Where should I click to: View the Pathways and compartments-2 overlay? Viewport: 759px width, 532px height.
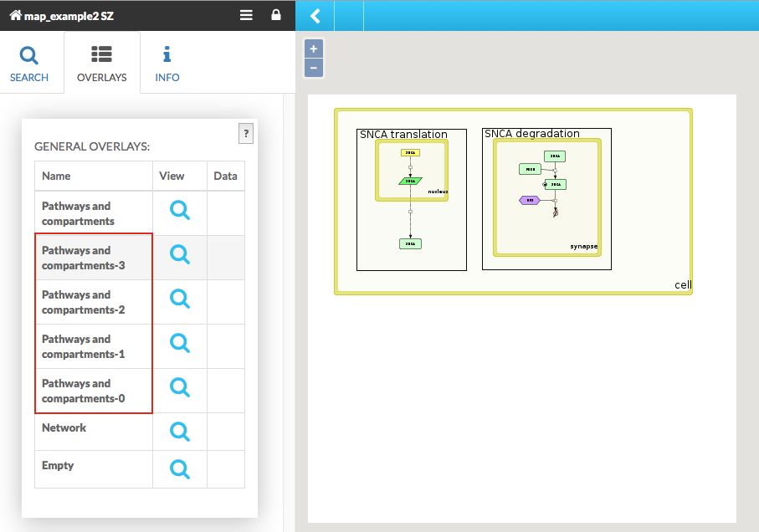180,299
